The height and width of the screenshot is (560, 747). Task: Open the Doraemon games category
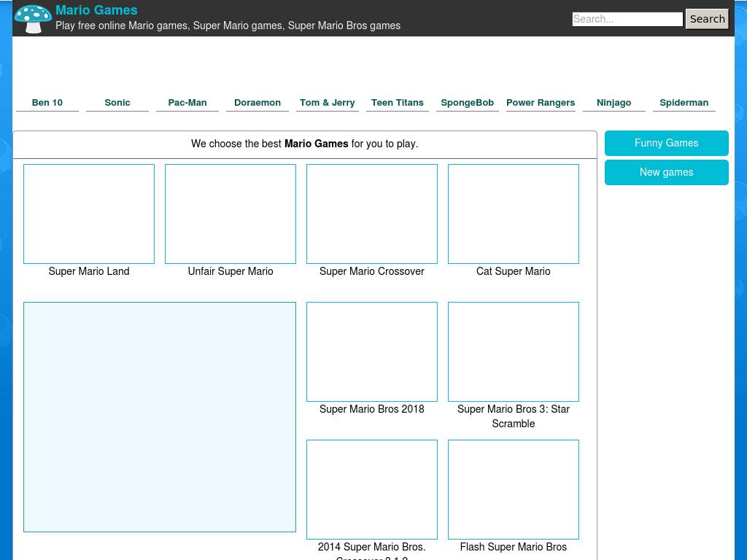258,103
